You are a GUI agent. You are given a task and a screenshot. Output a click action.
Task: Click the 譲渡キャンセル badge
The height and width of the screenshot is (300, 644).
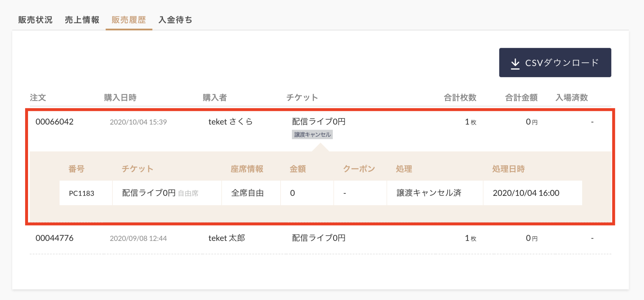[312, 135]
